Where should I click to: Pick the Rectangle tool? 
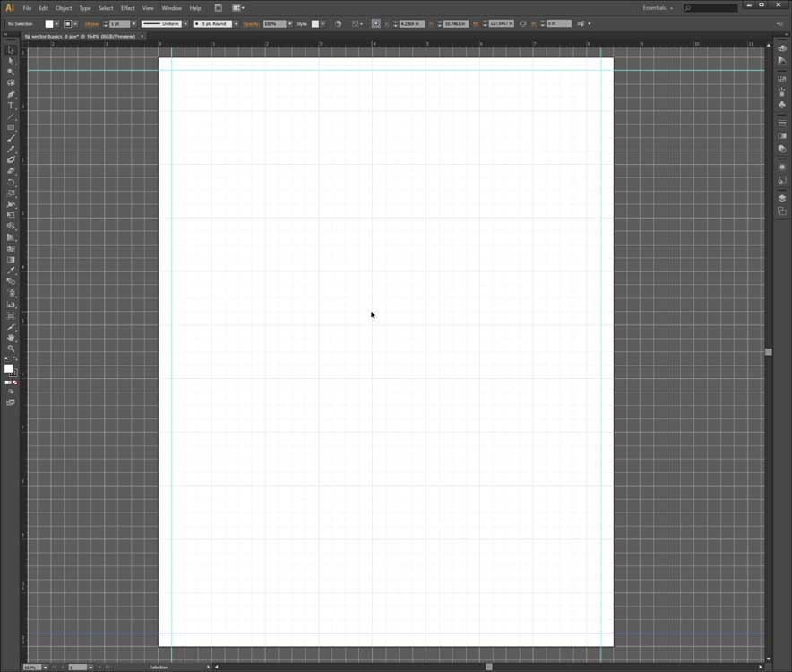[x=11, y=127]
